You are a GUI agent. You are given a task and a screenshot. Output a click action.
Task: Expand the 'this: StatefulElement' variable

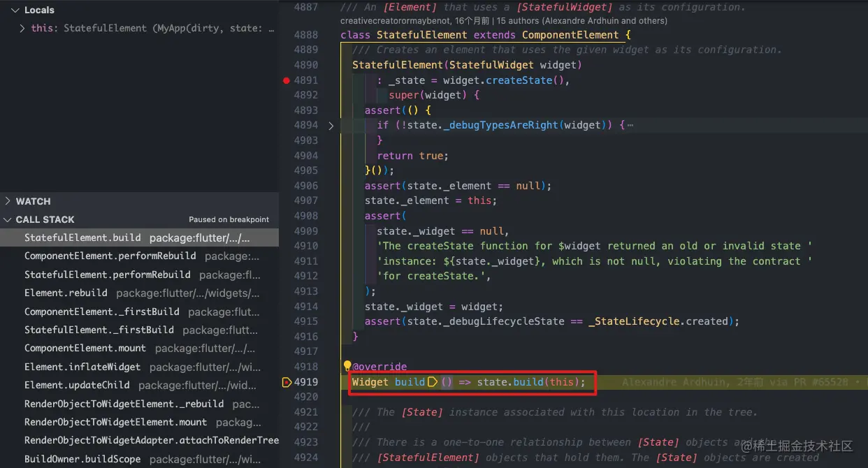[22, 29]
